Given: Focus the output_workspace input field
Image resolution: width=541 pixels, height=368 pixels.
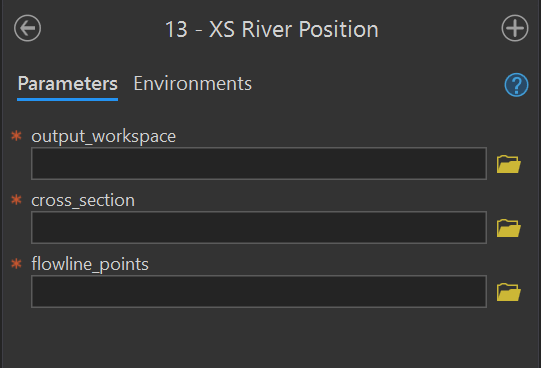Looking at the screenshot, I should tap(259, 163).
